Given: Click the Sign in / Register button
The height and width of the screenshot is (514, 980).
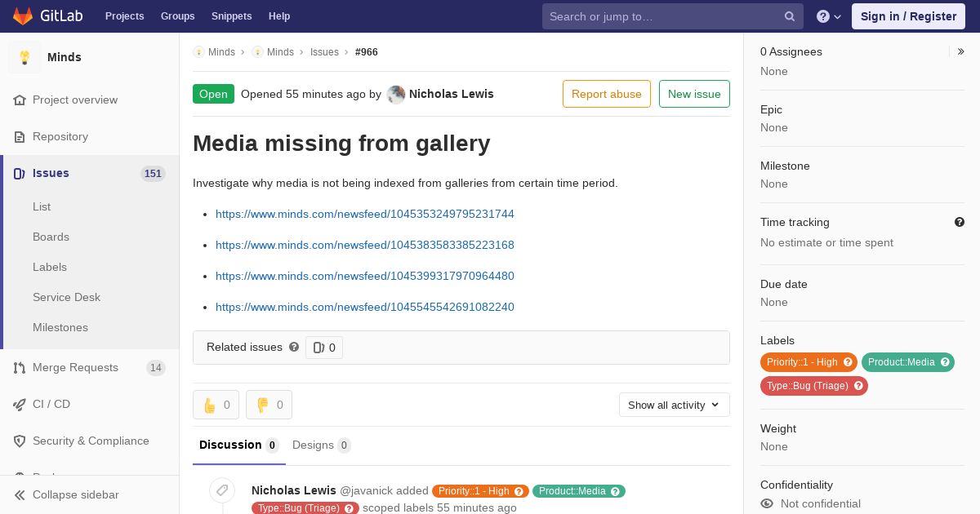Looking at the screenshot, I should point(908,16).
